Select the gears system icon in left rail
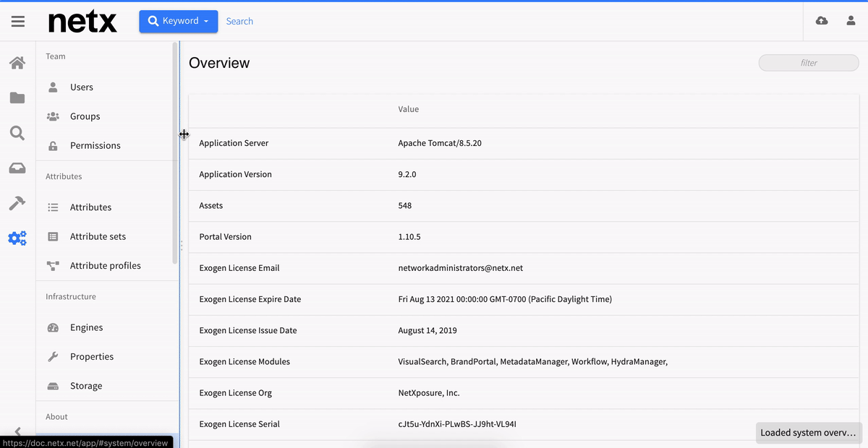The height and width of the screenshot is (448, 868). point(17,238)
